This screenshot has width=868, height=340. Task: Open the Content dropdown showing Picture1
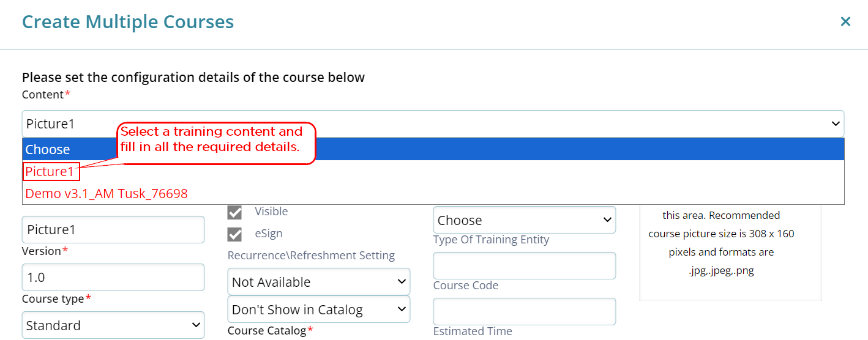click(x=433, y=124)
